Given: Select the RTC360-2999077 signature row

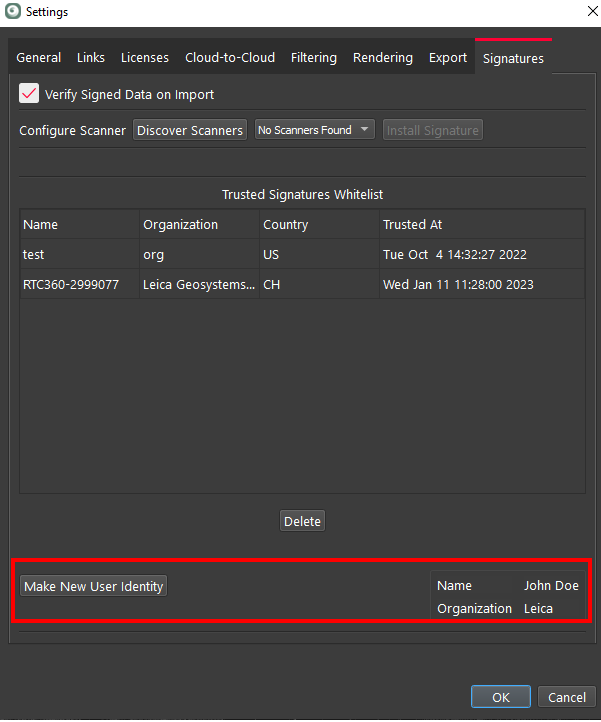Looking at the screenshot, I should click(x=80, y=285).
